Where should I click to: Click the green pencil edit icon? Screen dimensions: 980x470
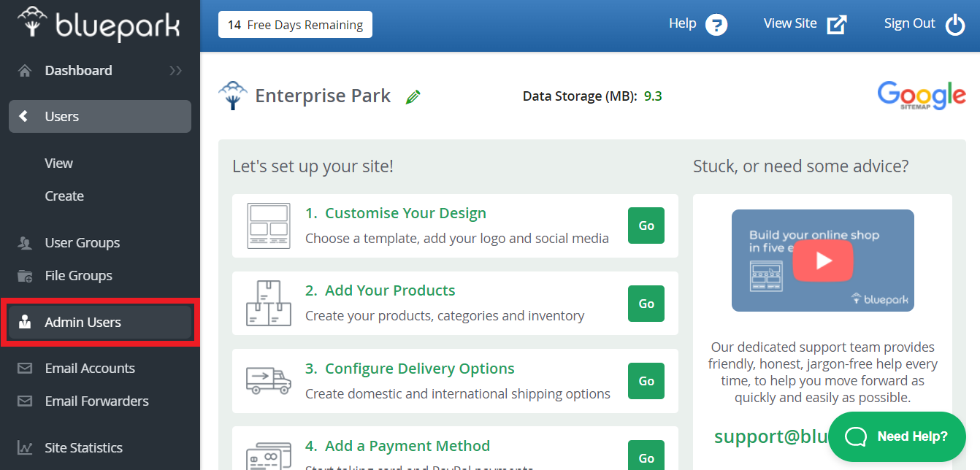click(413, 96)
